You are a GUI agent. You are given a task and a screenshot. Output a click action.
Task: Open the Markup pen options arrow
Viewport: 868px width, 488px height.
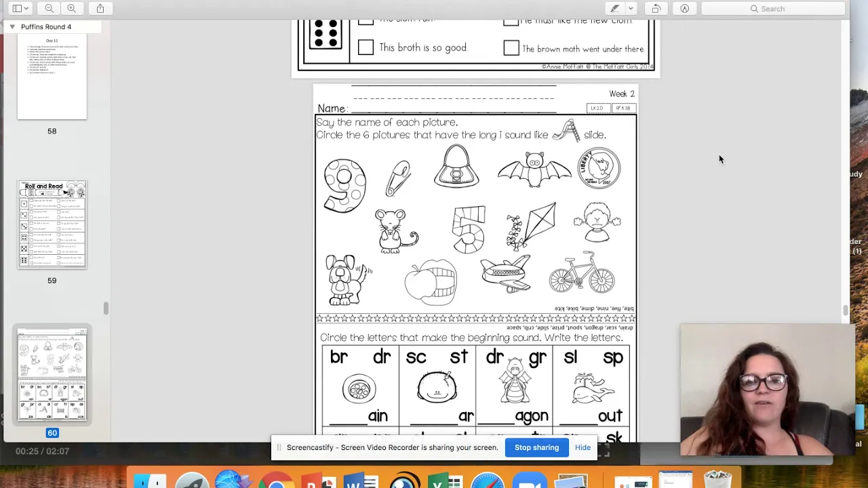(631, 8)
